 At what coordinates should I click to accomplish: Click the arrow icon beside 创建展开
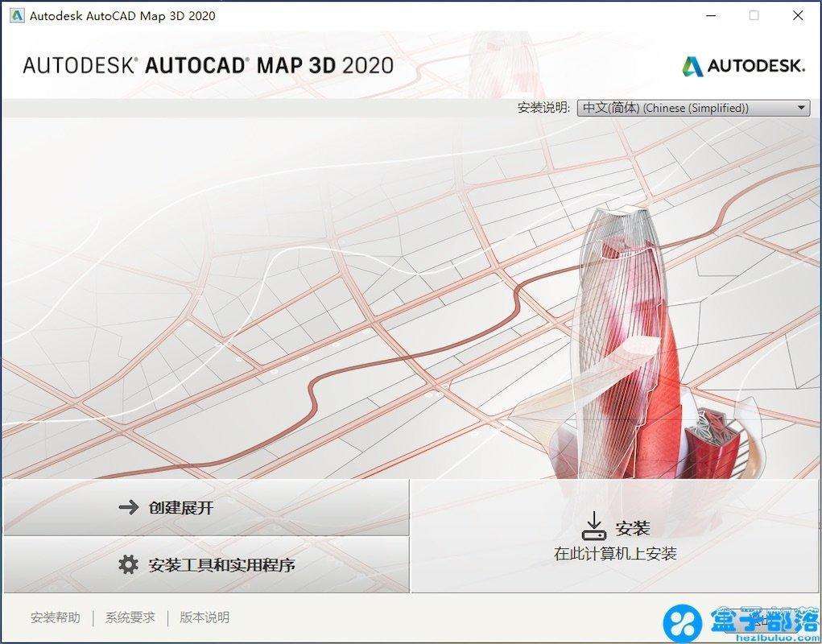pos(128,508)
